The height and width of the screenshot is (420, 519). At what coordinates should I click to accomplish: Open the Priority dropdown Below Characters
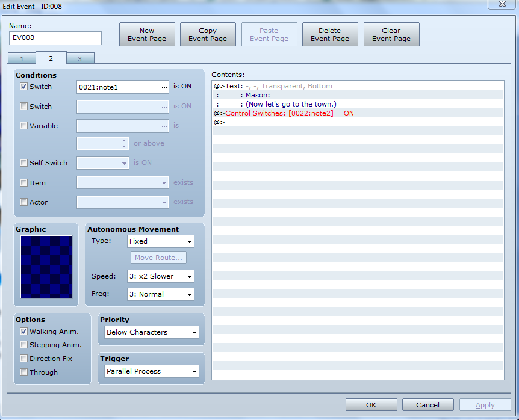(x=152, y=332)
